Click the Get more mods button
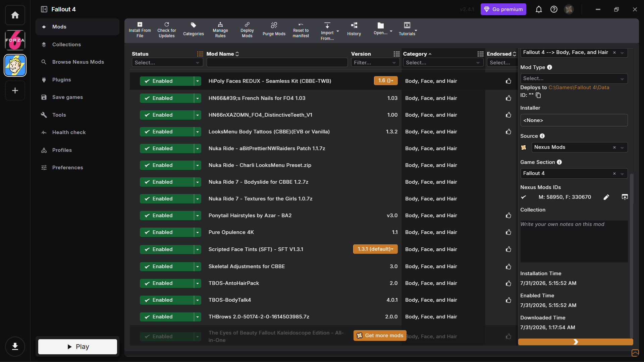 coord(380,336)
